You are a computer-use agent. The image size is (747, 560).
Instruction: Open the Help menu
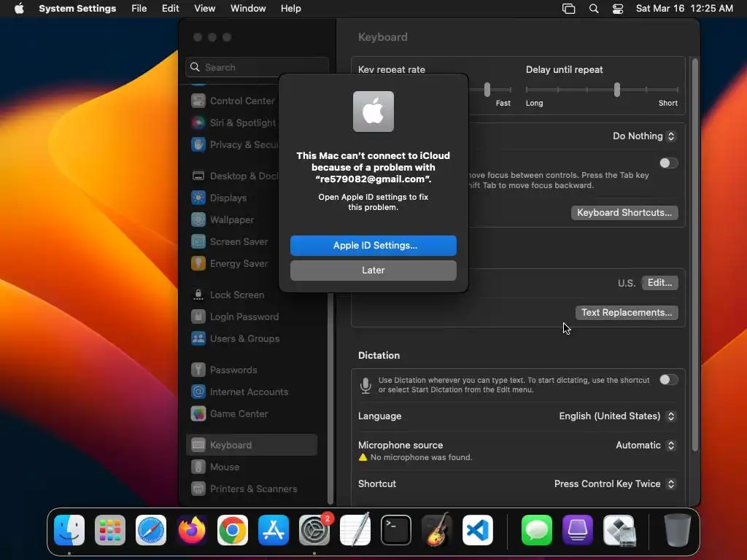[290, 9]
